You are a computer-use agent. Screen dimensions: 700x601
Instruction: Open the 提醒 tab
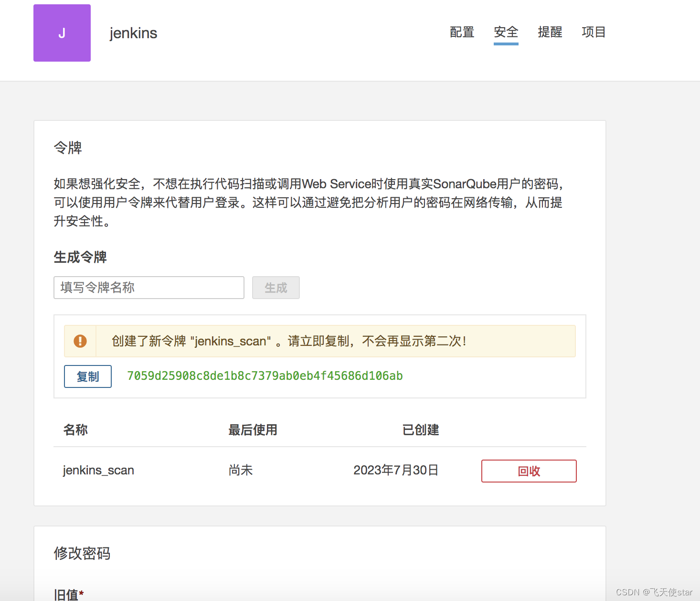point(550,32)
